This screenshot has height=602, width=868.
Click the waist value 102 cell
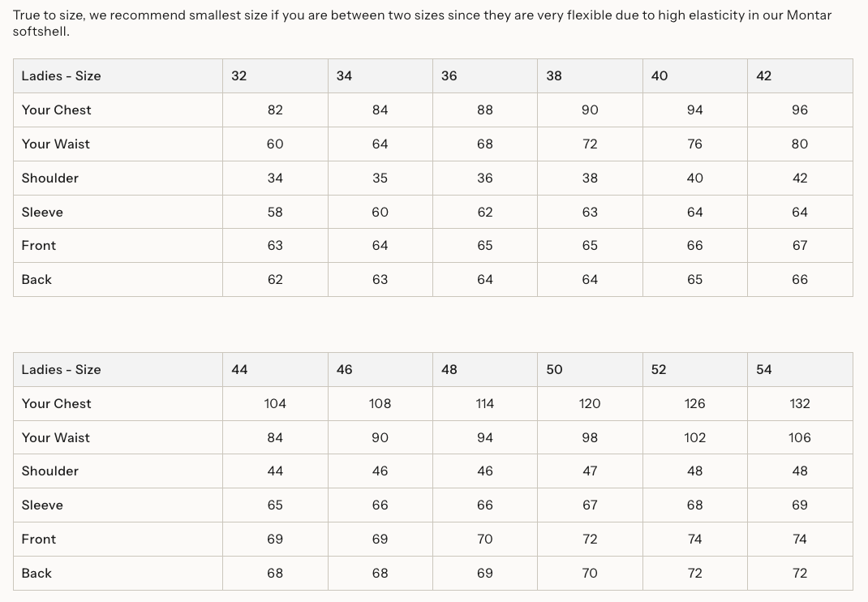pyautogui.click(x=695, y=437)
